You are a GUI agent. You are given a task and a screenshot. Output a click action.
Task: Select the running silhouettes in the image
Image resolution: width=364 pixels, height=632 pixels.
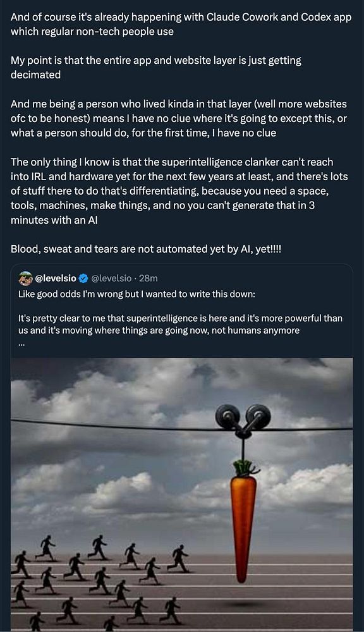click(x=99, y=583)
